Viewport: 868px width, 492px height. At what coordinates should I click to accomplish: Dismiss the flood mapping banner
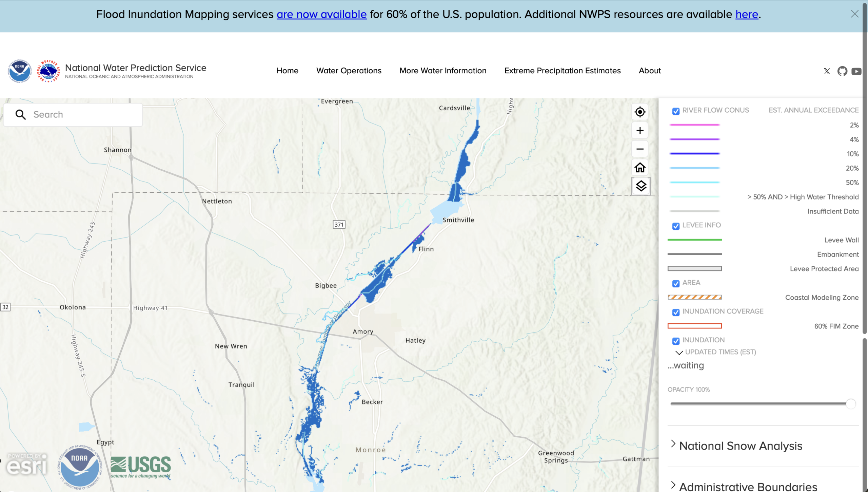(x=854, y=14)
